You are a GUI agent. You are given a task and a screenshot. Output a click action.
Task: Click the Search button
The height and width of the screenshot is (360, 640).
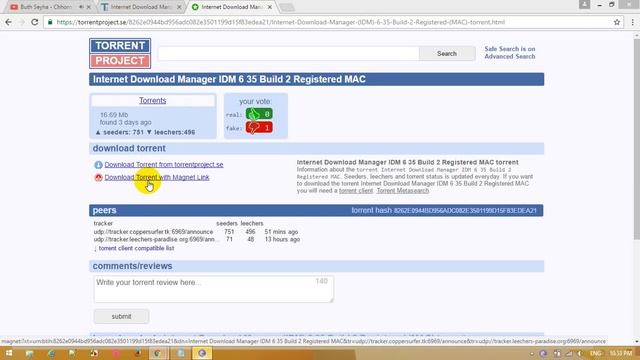pos(447,53)
